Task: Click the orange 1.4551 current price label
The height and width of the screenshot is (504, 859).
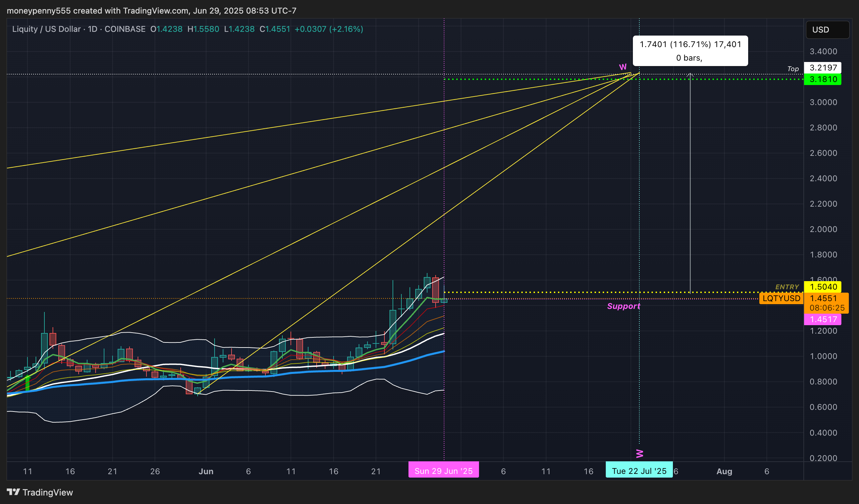Action: coord(823,298)
